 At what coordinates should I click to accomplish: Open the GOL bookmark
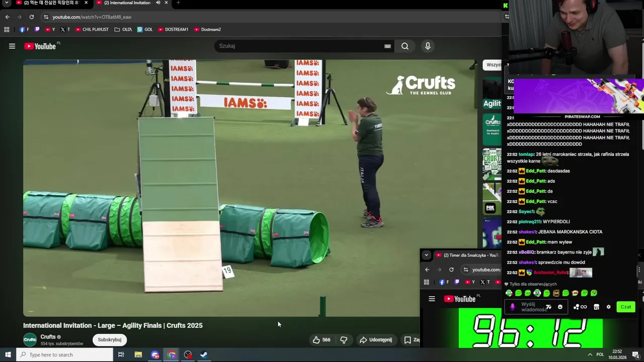pyautogui.click(x=145, y=30)
